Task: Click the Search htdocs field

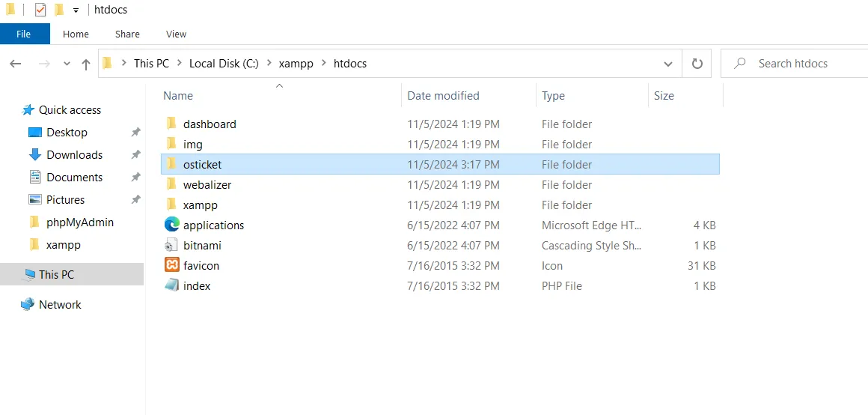Action: click(x=795, y=64)
